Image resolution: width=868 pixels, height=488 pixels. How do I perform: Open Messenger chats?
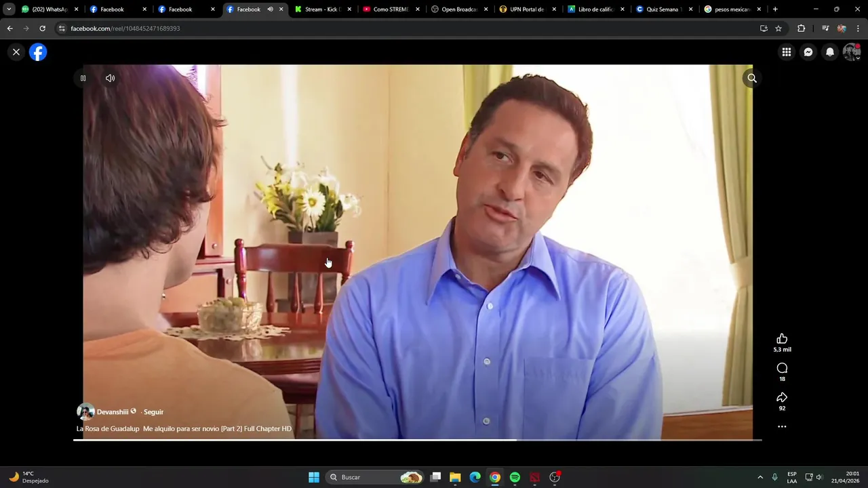[808, 52]
